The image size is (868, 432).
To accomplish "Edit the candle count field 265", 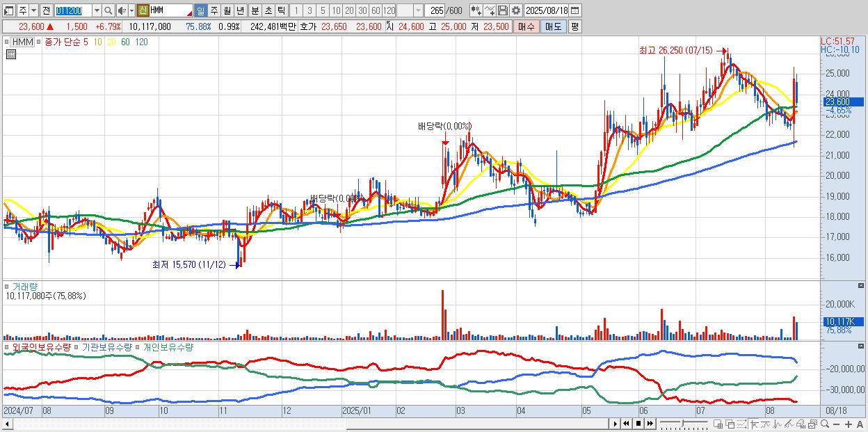I will 436,10.
